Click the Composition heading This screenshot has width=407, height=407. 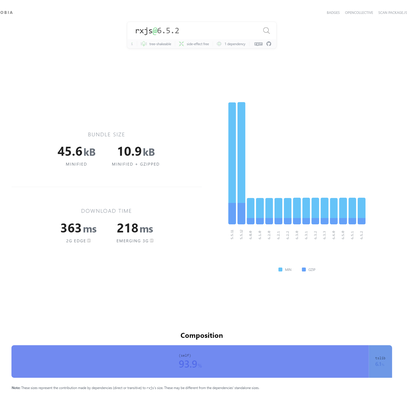click(x=202, y=335)
